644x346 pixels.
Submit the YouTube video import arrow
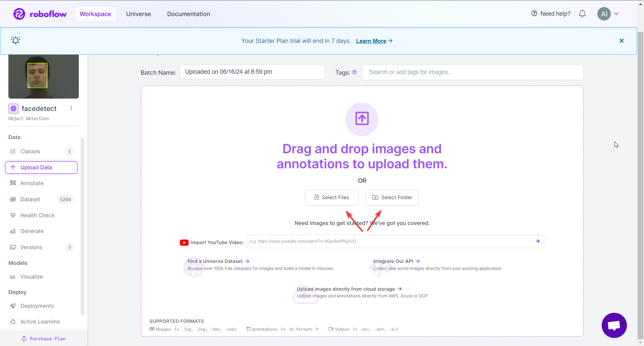(537, 241)
